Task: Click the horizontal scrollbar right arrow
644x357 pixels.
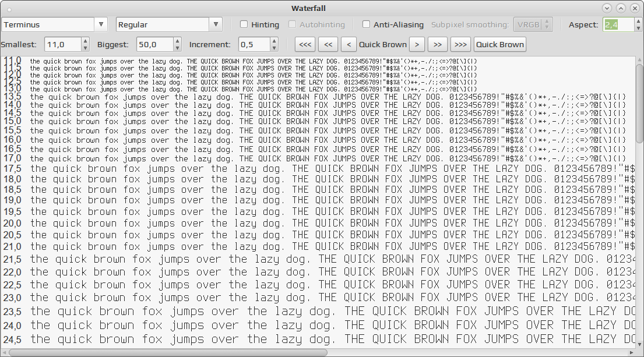Action: (632, 352)
